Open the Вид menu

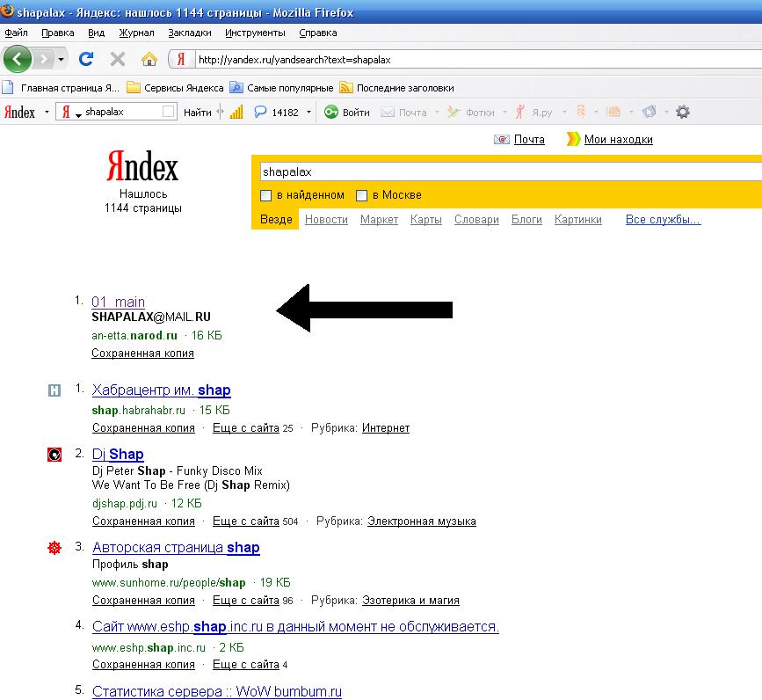click(x=96, y=33)
